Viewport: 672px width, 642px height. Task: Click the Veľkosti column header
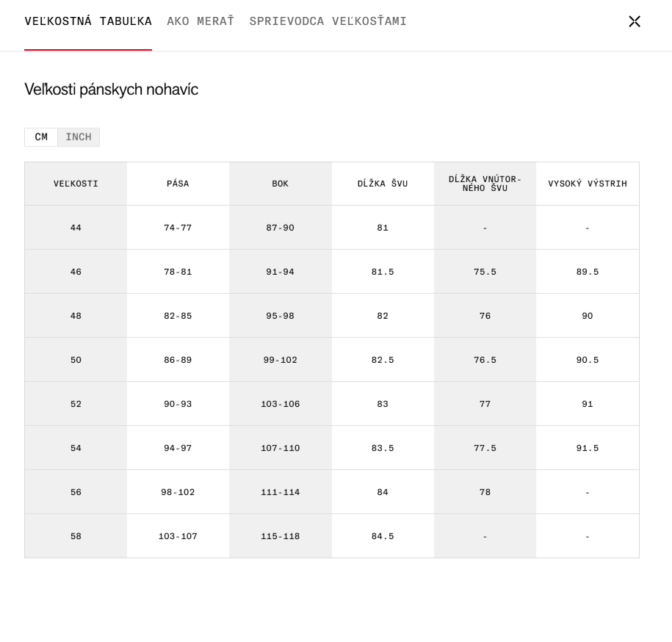coord(76,184)
